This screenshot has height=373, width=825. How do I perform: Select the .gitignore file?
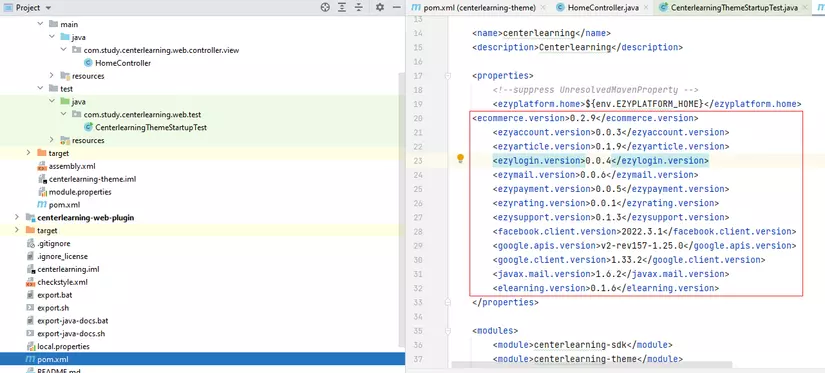coord(54,244)
